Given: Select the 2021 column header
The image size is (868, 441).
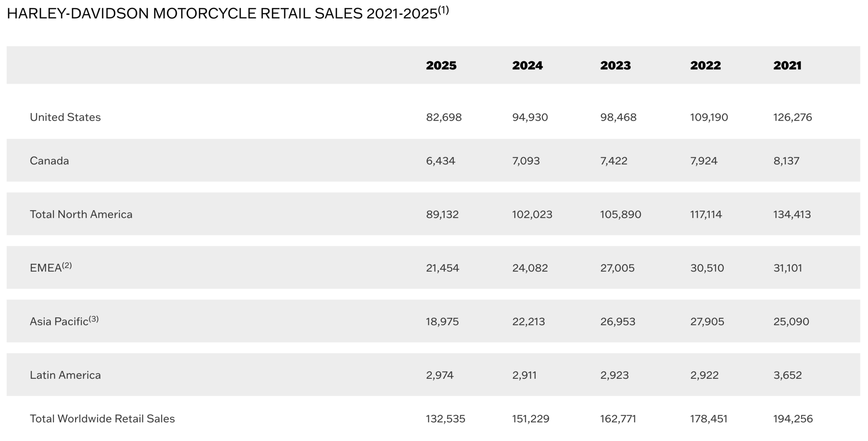Looking at the screenshot, I should pyautogui.click(x=787, y=66).
